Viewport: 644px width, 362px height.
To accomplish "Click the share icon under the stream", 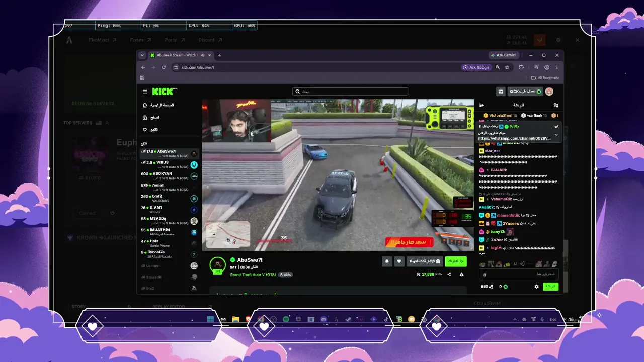I will tap(449, 275).
